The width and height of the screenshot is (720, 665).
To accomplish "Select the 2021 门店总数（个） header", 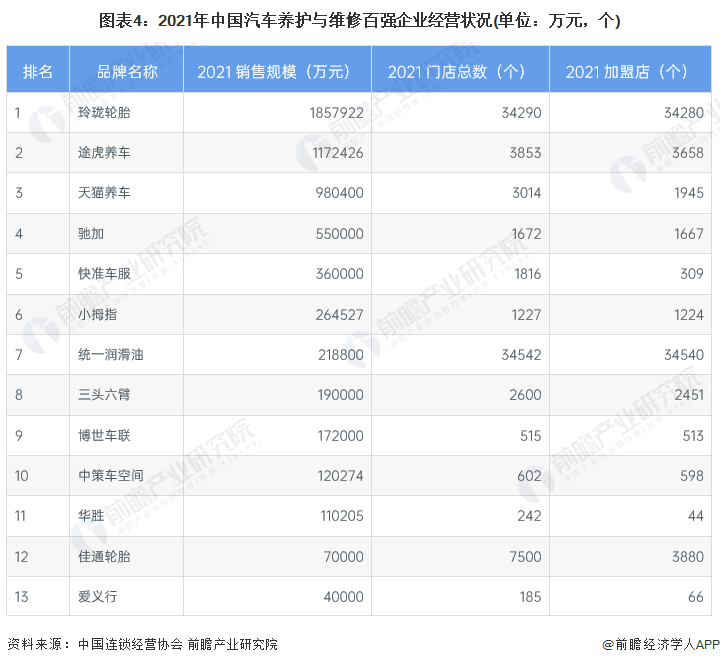I will (x=456, y=71).
